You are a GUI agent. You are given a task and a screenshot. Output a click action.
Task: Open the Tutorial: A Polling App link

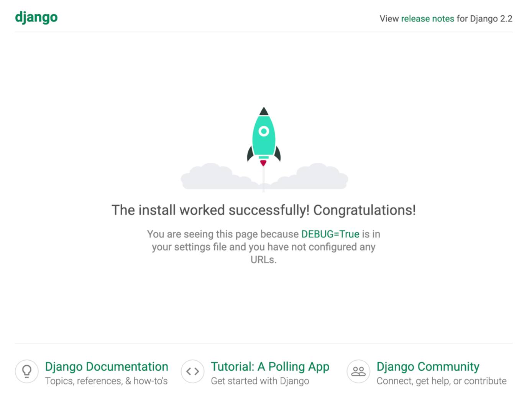(x=270, y=366)
